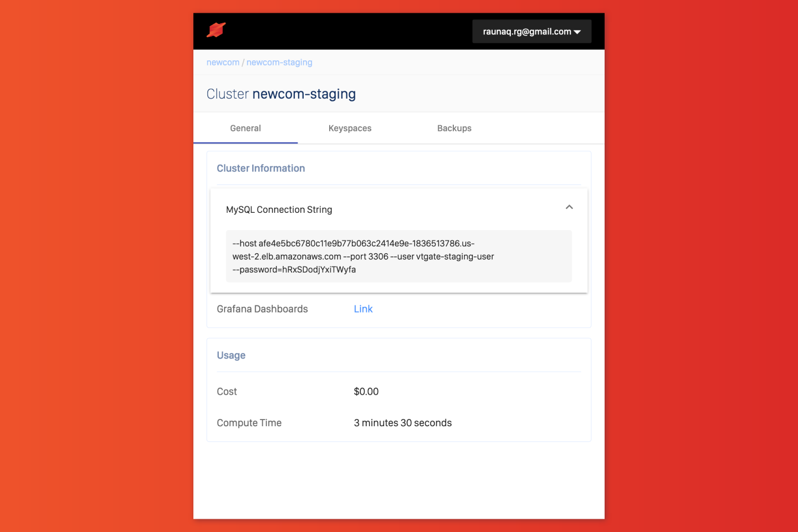Click the Cost label in Usage

point(227,392)
